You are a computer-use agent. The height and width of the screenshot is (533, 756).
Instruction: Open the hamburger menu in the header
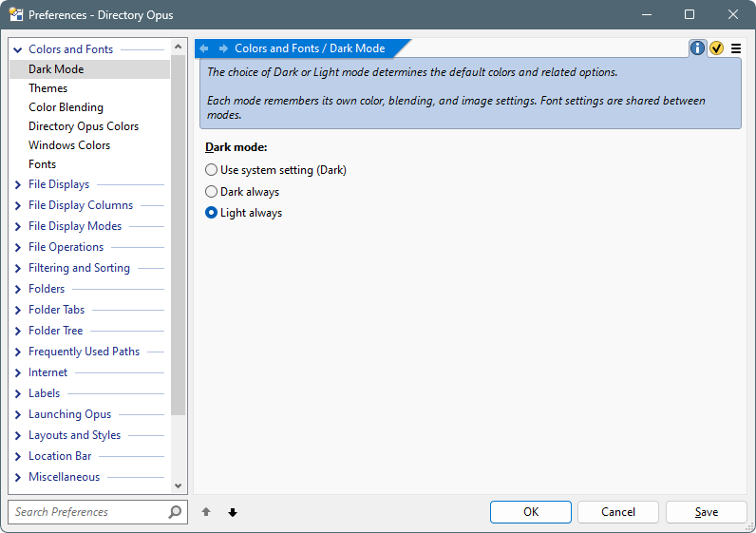pyautogui.click(x=735, y=48)
